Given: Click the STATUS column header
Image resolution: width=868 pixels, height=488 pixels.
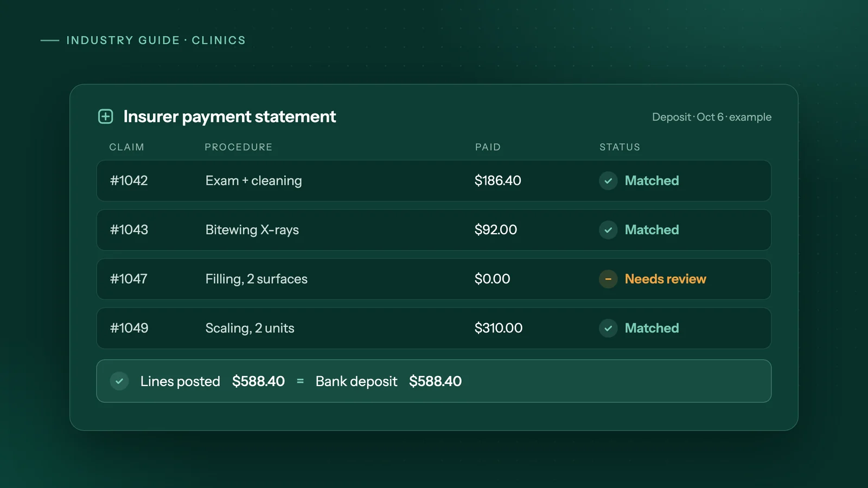Looking at the screenshot, I should coord(620,147).
